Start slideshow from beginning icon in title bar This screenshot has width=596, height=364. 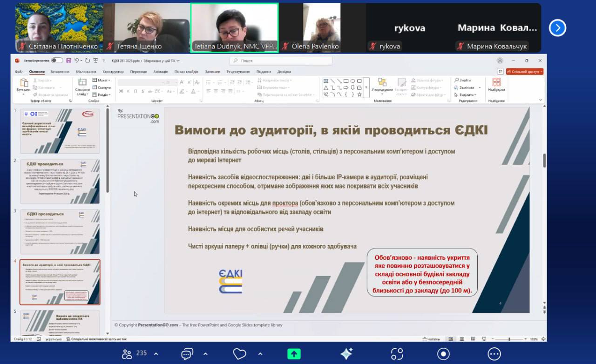click(95, 61)
